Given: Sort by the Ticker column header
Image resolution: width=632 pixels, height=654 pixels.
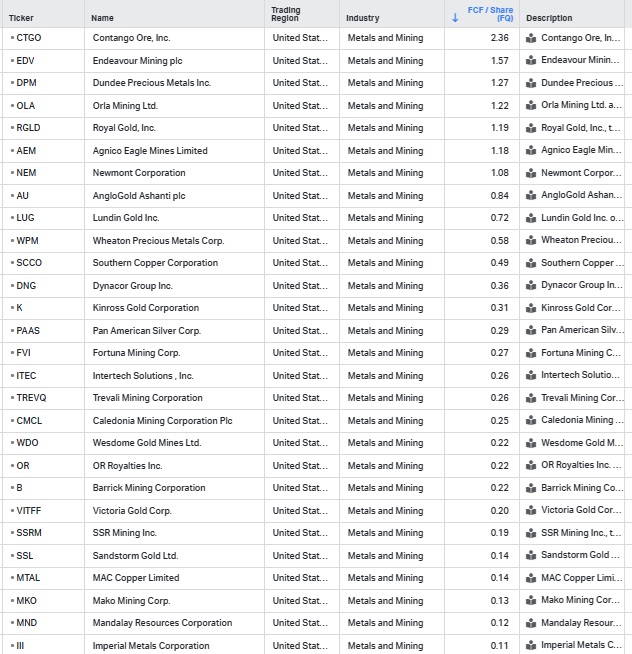Looking at the screenshot, I should click(21, 18).
